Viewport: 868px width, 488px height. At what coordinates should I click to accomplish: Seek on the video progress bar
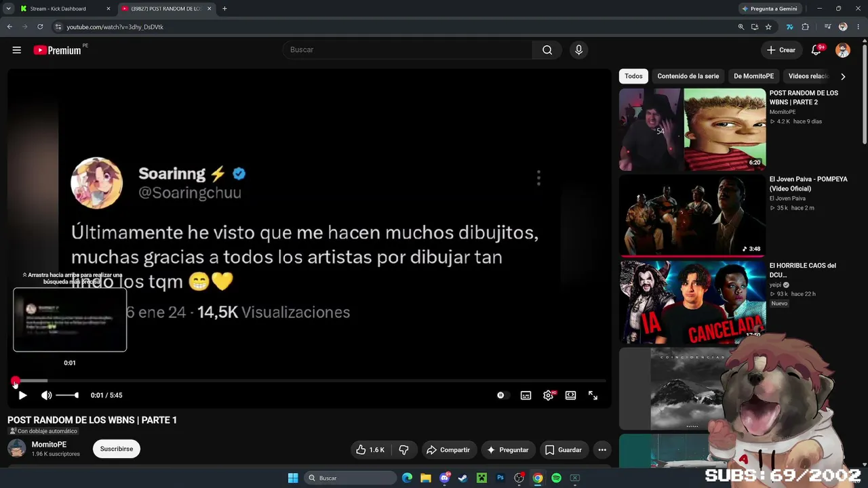pyautogui.click(x=309, y=381)
